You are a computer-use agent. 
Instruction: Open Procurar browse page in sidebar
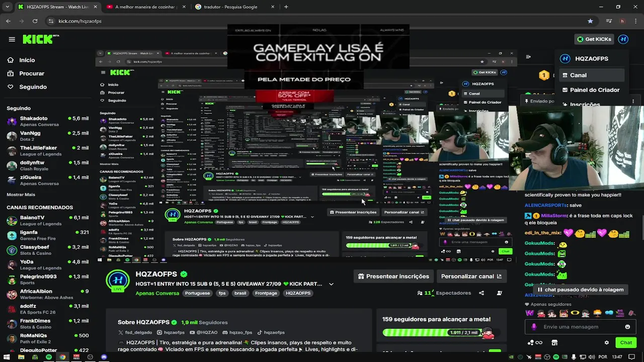point(31,73)
